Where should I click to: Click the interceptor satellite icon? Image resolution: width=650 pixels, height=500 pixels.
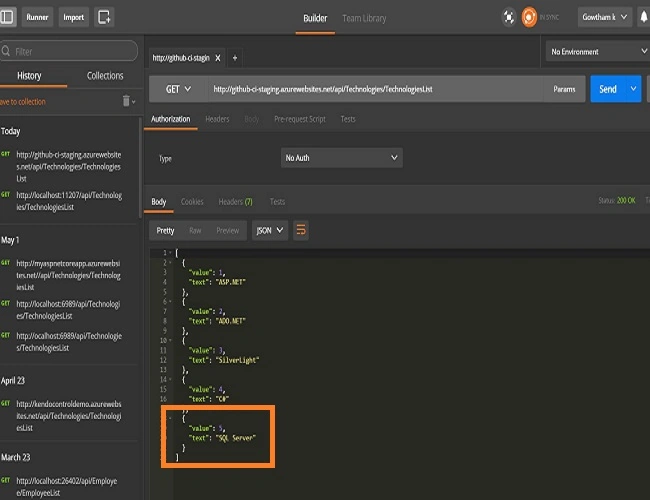click(509, 17)
